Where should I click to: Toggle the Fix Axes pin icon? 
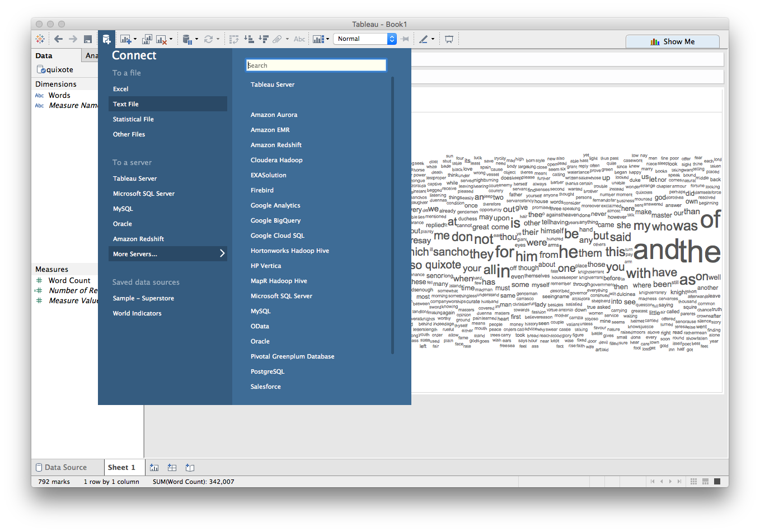[405, 39]
